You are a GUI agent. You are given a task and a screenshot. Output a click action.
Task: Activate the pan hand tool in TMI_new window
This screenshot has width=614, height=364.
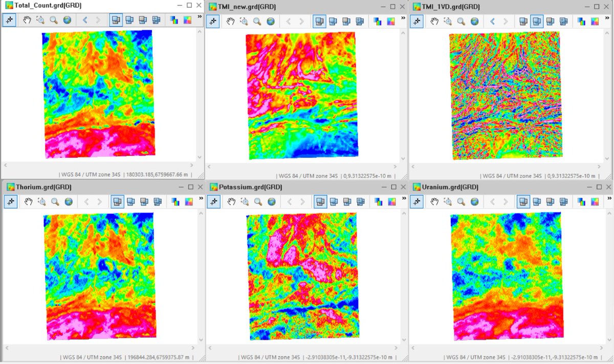tap(231, 21)
